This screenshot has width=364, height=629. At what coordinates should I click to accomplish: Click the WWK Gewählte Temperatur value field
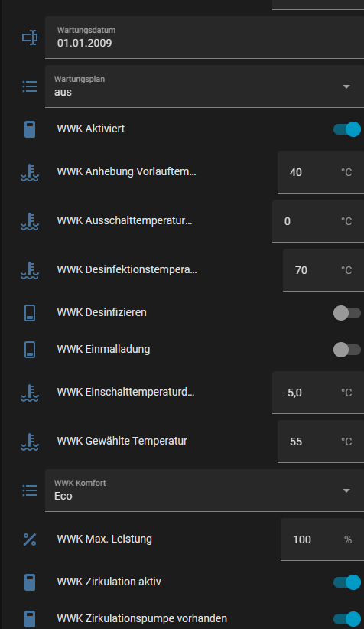pos(320,442)
